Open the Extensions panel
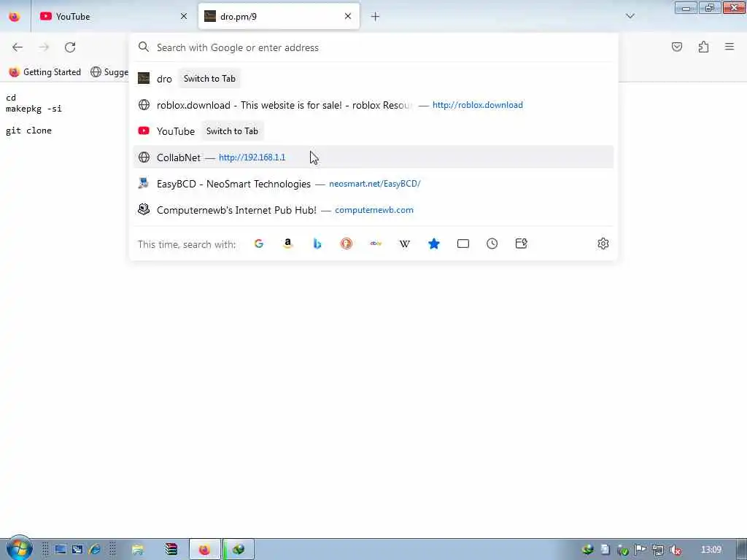Viewport: 747px width, 560px height. coord(703,47)
